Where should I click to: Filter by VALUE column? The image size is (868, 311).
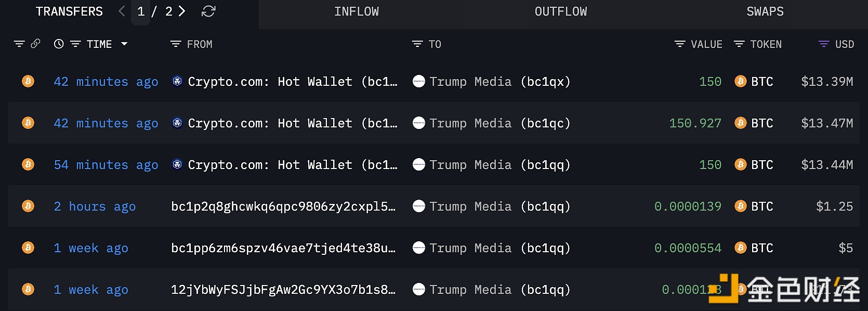coord(680,44)
